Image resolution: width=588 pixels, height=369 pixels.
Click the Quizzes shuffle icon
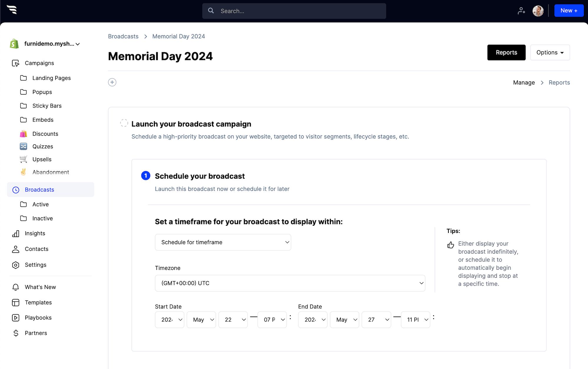point(24,146)
